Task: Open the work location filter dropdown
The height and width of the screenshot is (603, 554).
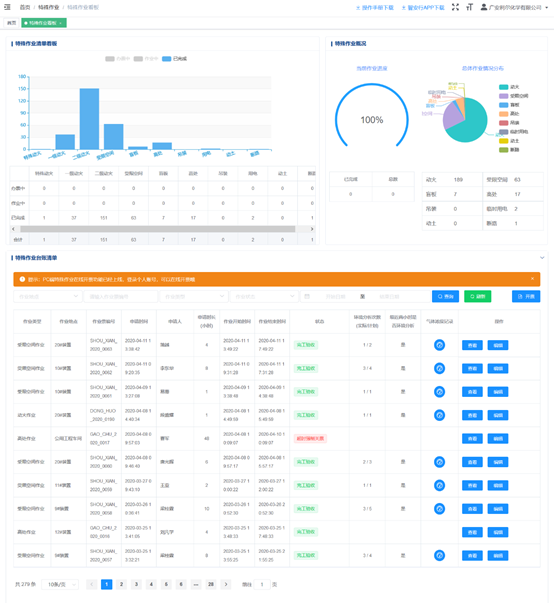Action: [48, 297]
